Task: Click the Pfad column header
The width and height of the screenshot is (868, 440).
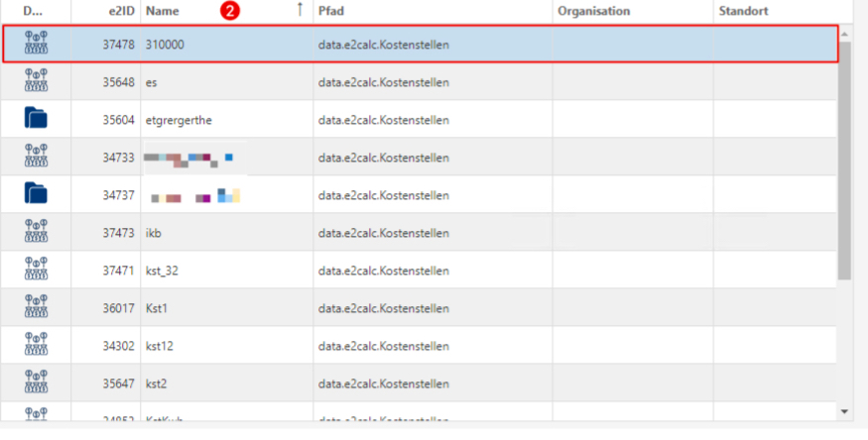Action: click(331, 11)
